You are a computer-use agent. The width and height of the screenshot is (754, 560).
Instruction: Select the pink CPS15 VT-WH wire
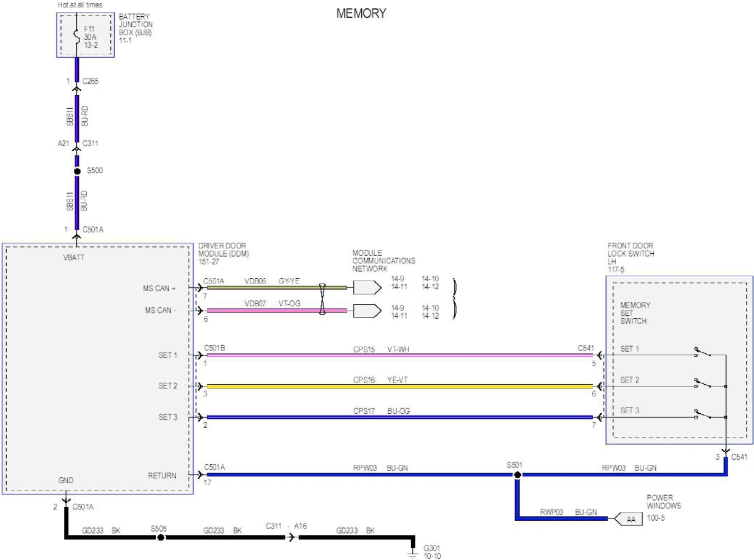399,356
